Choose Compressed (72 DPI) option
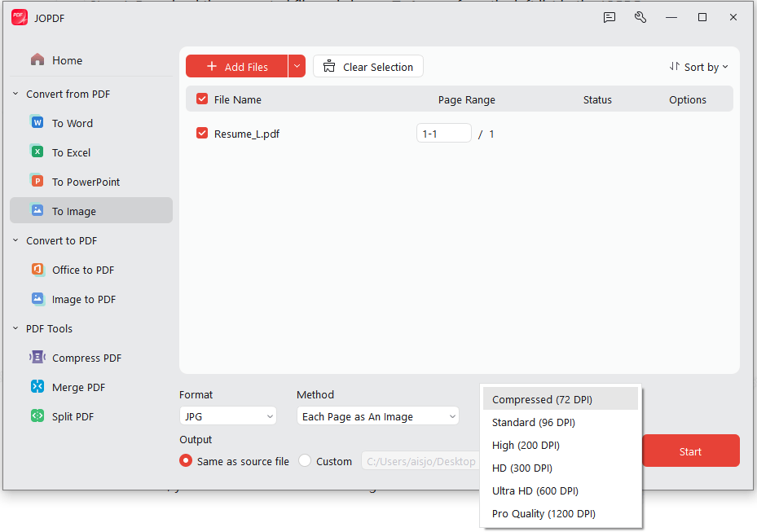Viewport: 757px width, 532px height. 561,399
